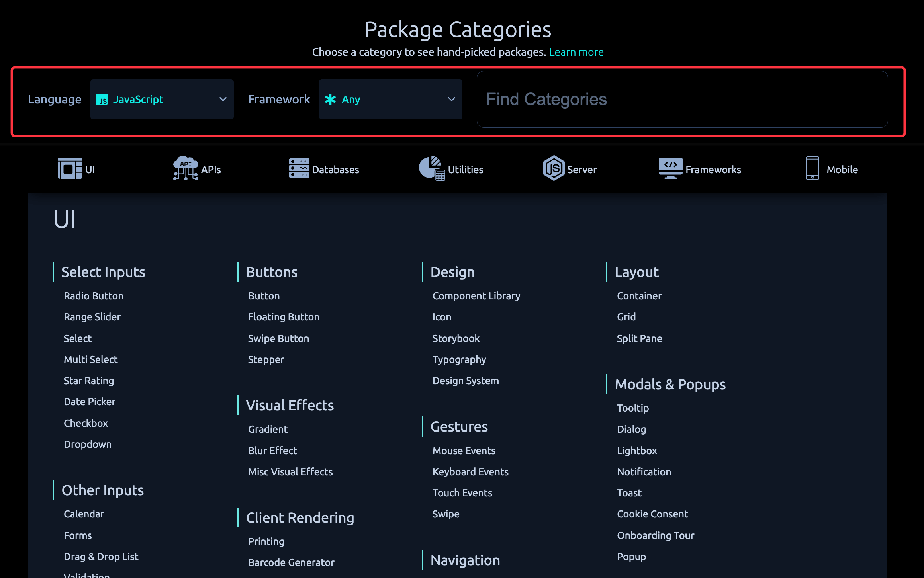The height and width of the screenshot is (578, 924).
Task: Select the Storybook design category
Action: (x=456, y=339)
